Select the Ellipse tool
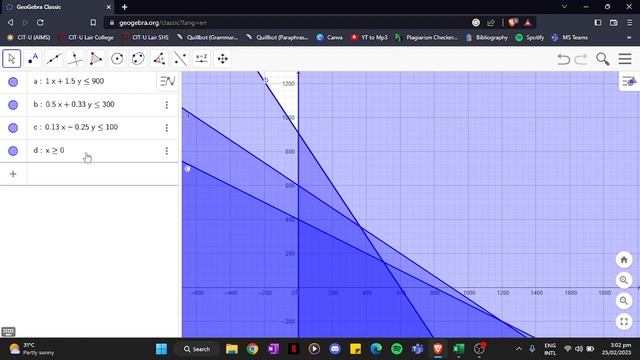640x360 pixels. point(138,59)
